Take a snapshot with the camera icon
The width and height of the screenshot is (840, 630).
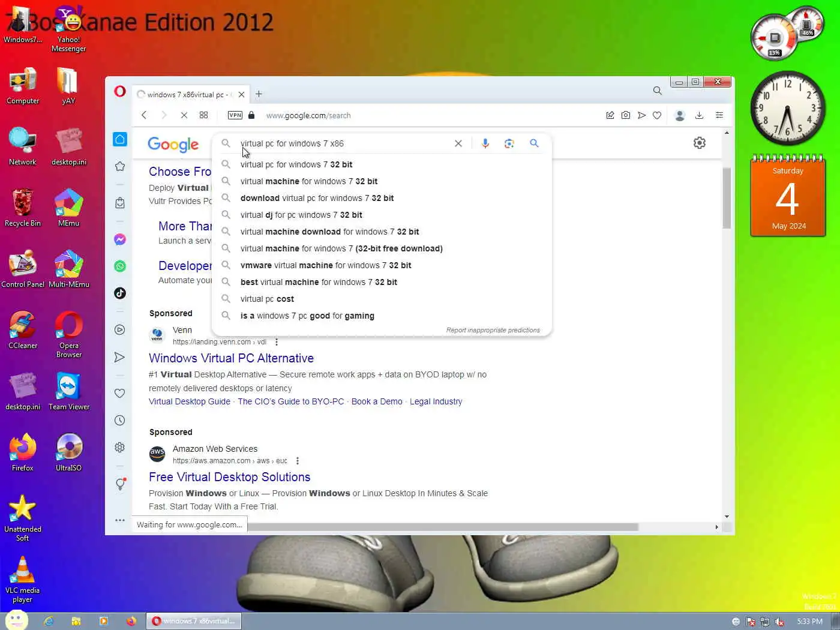626,115
